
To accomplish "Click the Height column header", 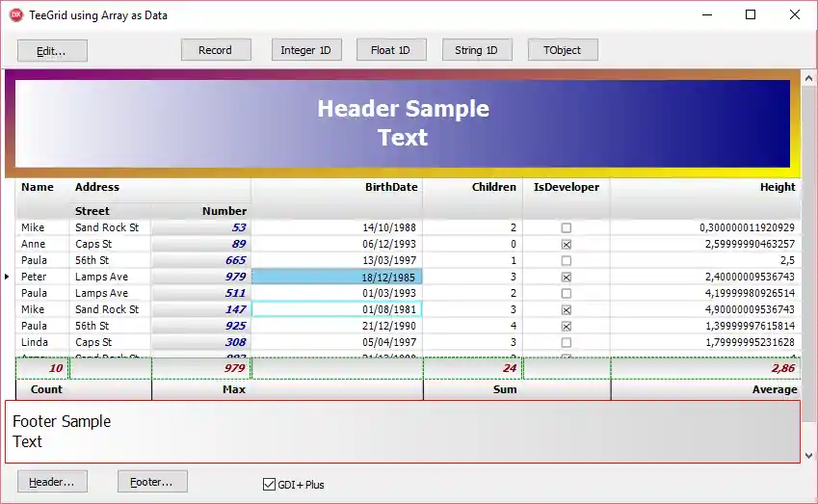I will 777,187.
